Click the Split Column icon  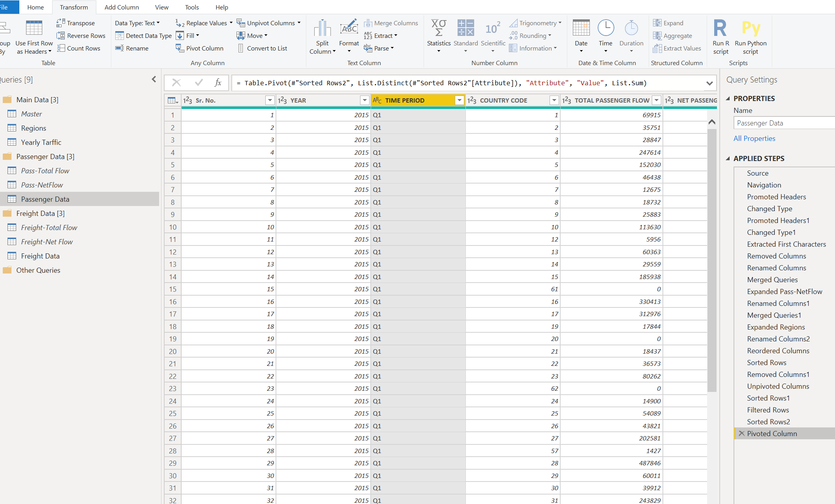[x=322, y=28]
